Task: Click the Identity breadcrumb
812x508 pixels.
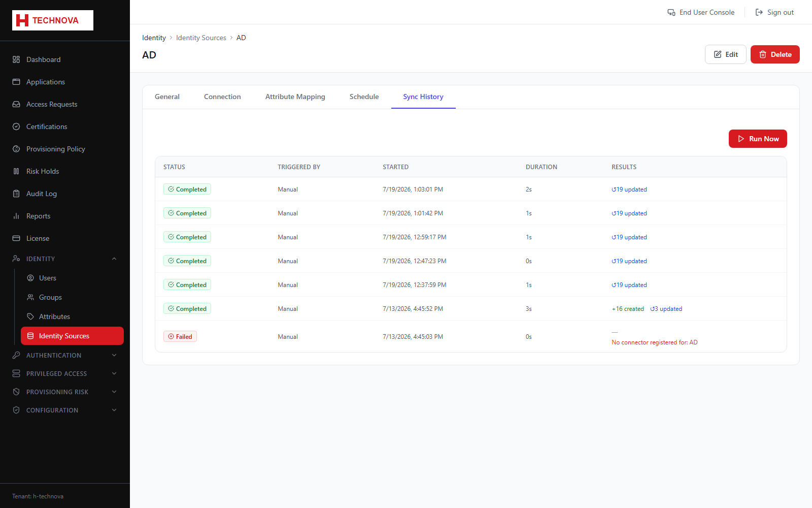Action: click(x=154, y=38)
